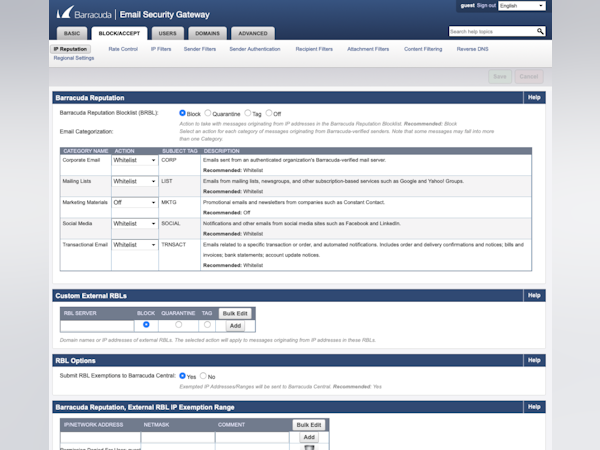Screen dimensions: 600x450
Task: Open Social Media action dropdown
Action: tap(134, 223)
